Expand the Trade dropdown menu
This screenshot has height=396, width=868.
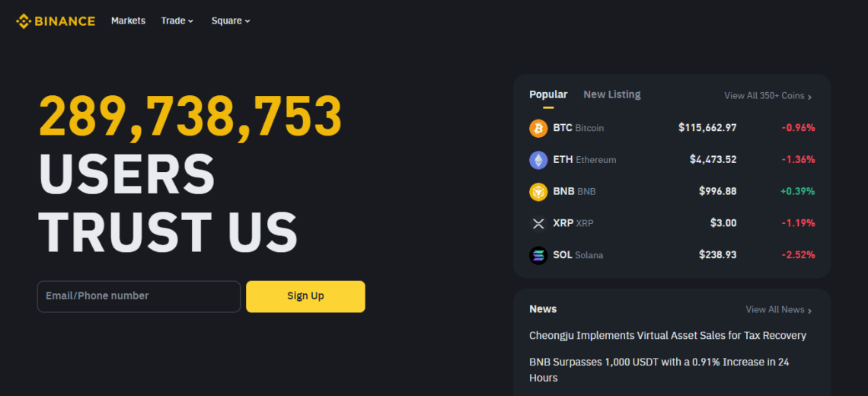click(x=177, y=21)
